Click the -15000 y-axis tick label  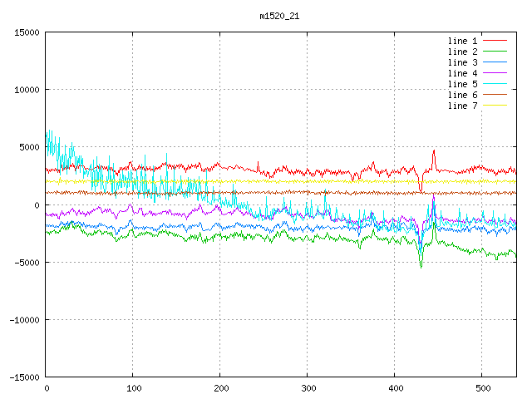[x=23, y=377]
